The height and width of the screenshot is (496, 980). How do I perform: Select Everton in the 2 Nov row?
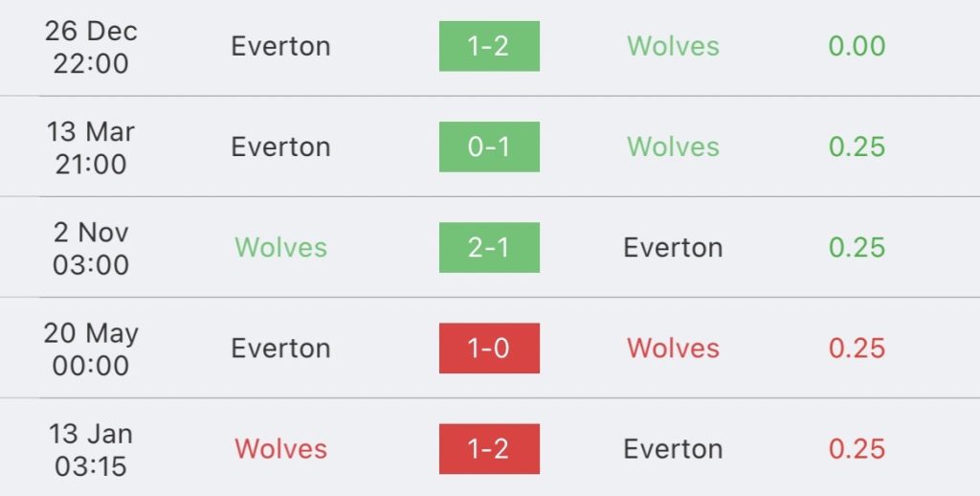(673, 247)
